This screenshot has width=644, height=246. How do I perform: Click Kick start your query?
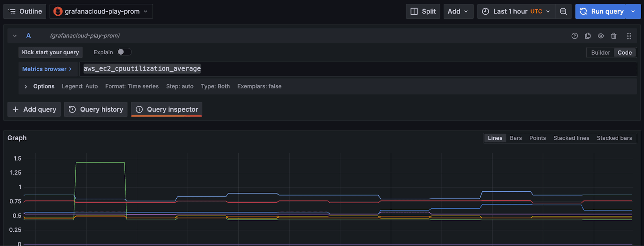tap(50, 52)
